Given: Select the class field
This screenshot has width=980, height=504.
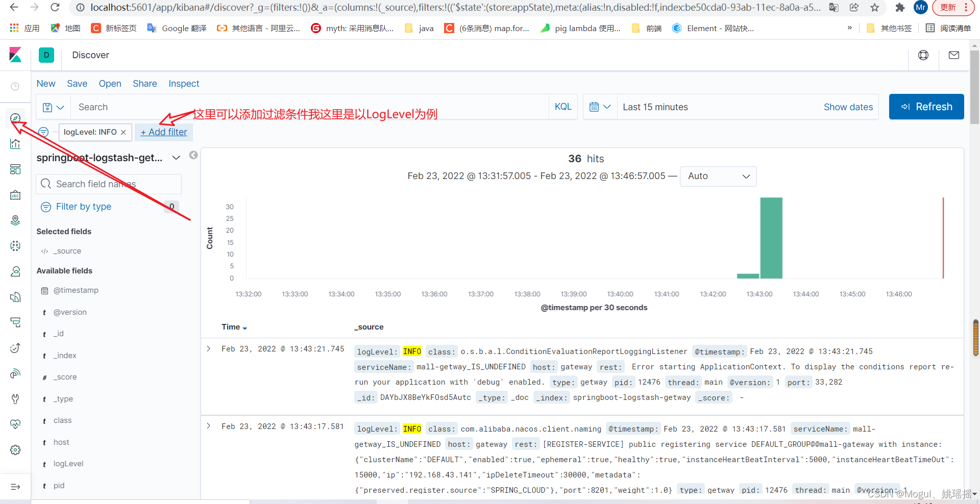Looking at the screenshot, I should pyautogui.click(x=62, y=420).
